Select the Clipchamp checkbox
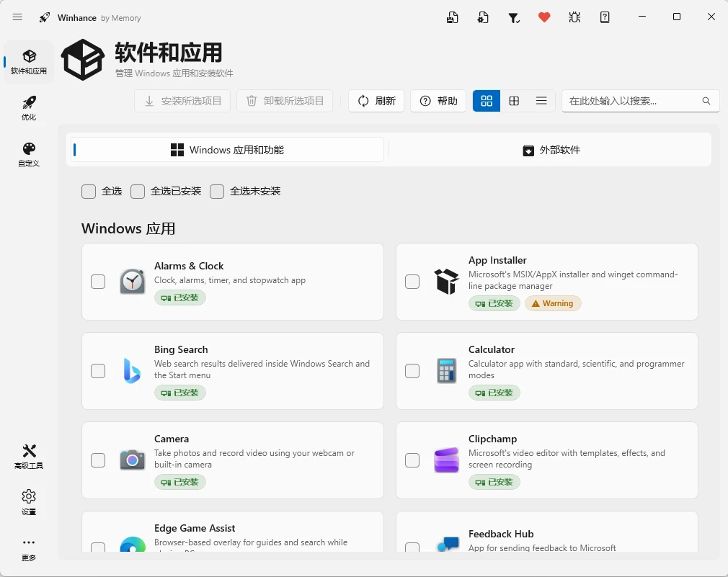The width and height of the screenshot is (728, 577). click(x=412, y=460)
